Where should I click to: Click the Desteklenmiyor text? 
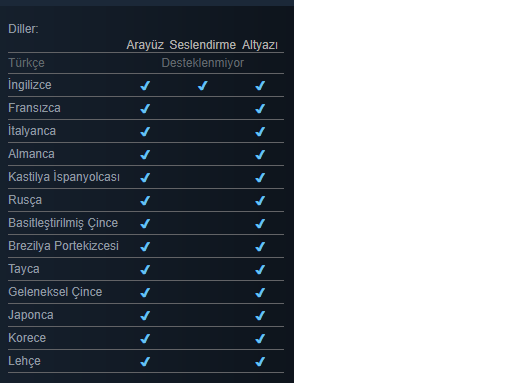203,63
